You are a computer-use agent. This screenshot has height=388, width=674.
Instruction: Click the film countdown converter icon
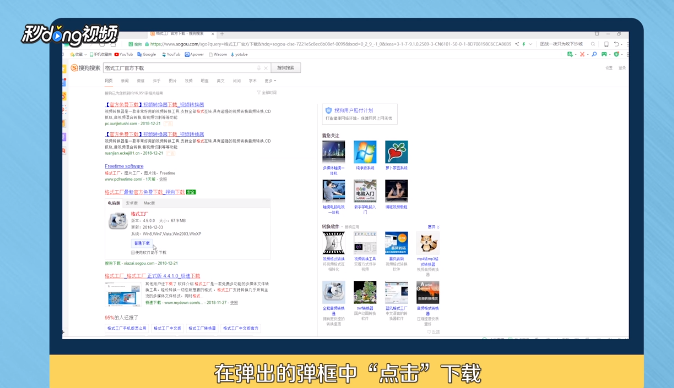click(334, 243)
